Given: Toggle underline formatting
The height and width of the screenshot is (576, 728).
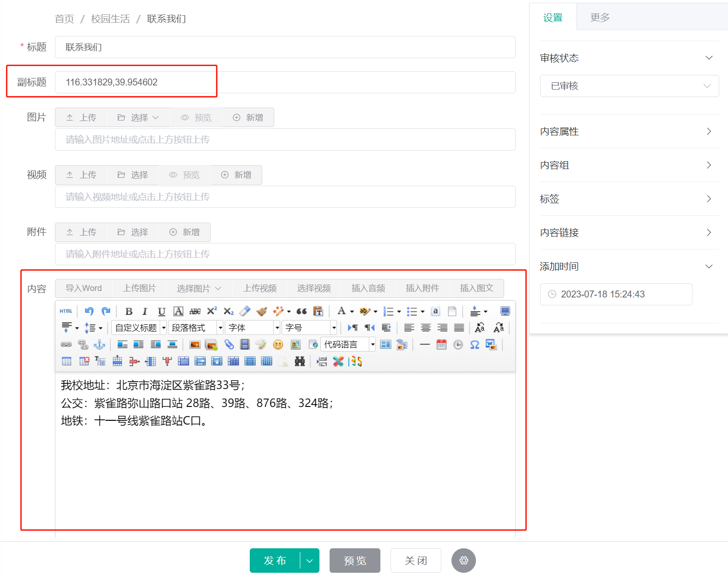Looking at the screenshot, I should click(162, 311).
